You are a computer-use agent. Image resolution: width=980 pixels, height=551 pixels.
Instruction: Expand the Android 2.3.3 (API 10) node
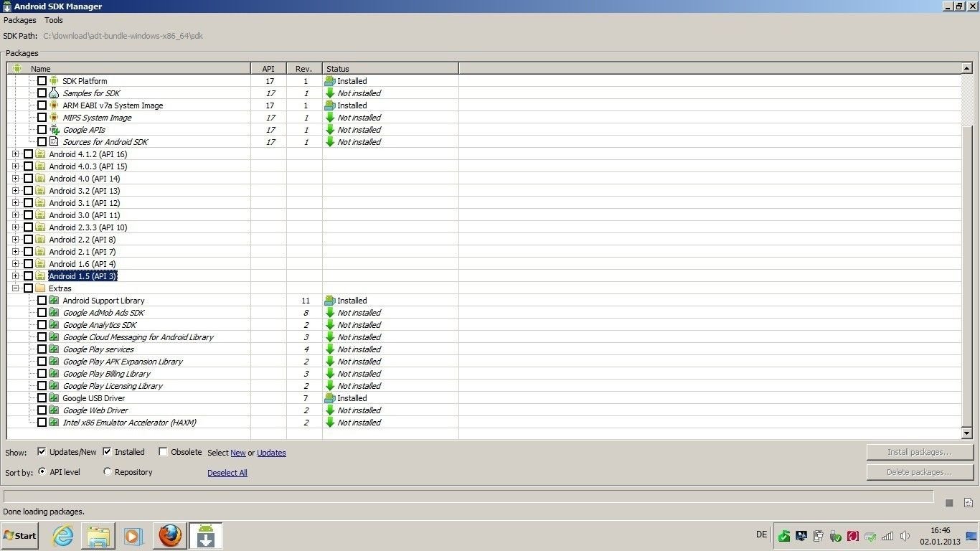pos(15,227)
